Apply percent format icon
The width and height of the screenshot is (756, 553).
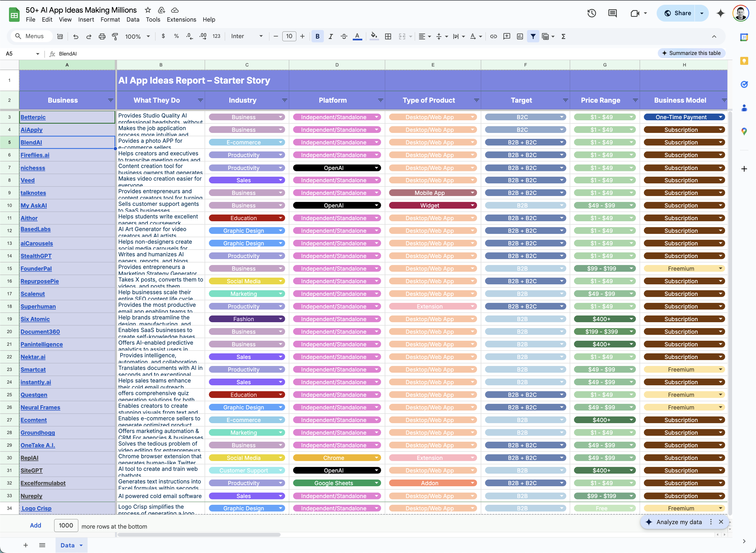pyautogui.click(x=176, y=36)
